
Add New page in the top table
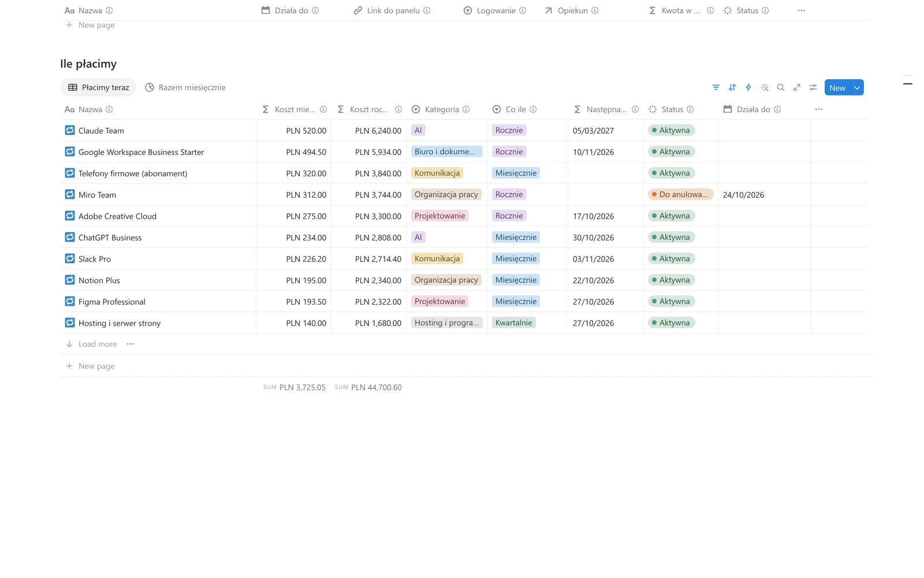[x=90, y=25]
